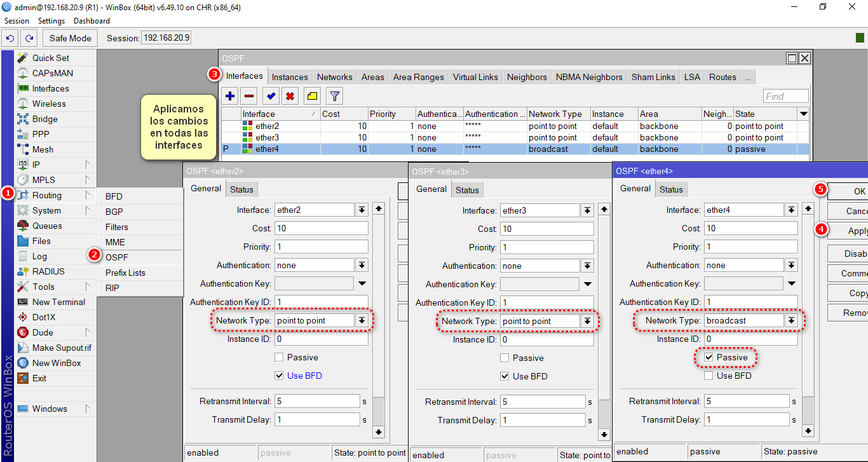Uncheck the Passive checkbox in ether4 dialog
This screenshot has height=462, width=868.
pyautogui.click(x=709, y=358)
